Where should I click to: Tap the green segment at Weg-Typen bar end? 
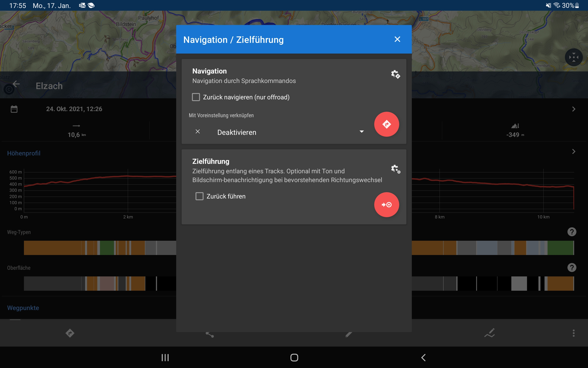(560, 248)
